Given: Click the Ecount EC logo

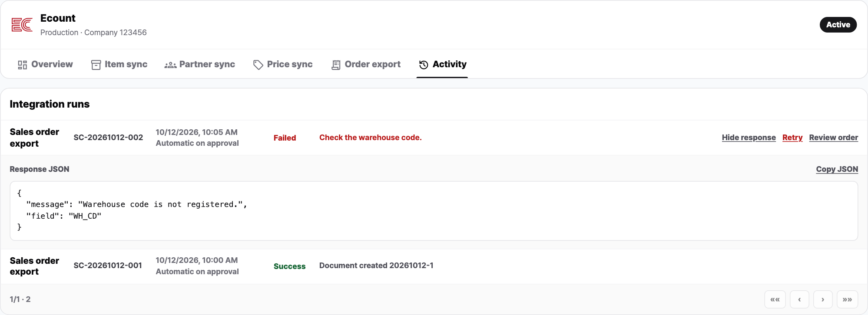Looking at the screenshot, I should (x=22, y=25).
